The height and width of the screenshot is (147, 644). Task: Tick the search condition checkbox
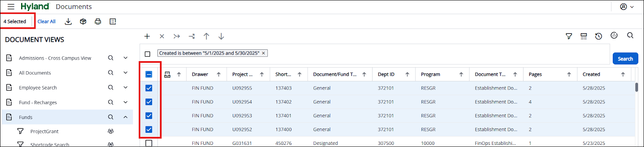pos(147,54)
